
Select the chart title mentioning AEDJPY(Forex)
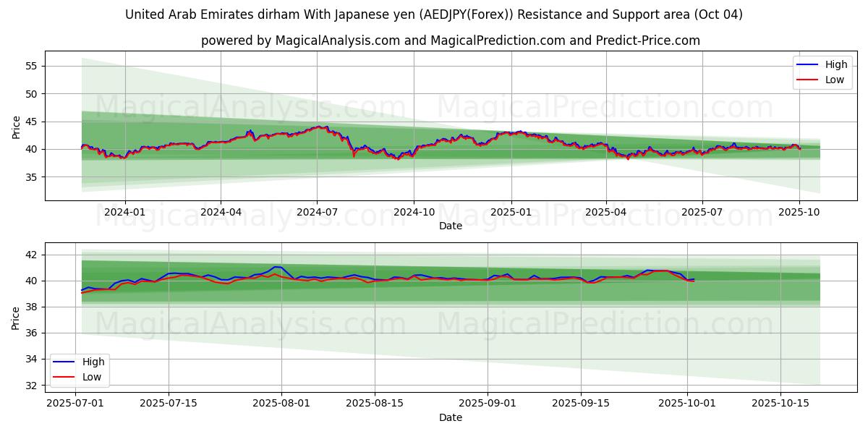click(433, 14)
